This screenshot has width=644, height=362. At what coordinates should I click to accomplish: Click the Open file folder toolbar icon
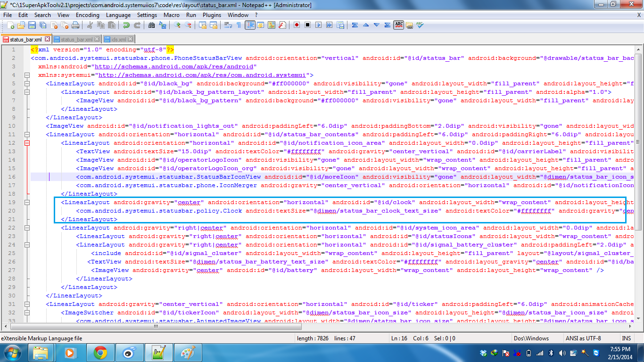pyautogui.click(x=21, y=25)
